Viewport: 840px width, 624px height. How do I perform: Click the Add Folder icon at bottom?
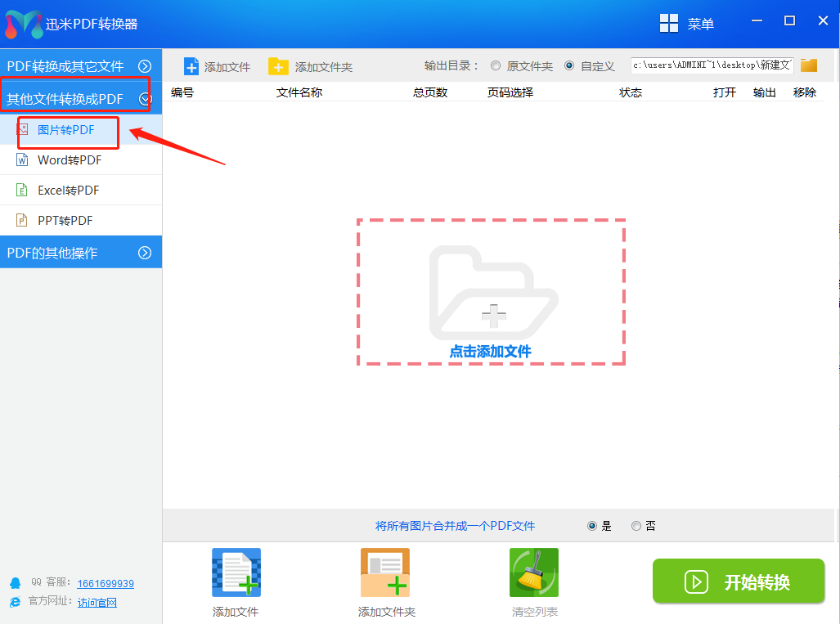[385, 572]
